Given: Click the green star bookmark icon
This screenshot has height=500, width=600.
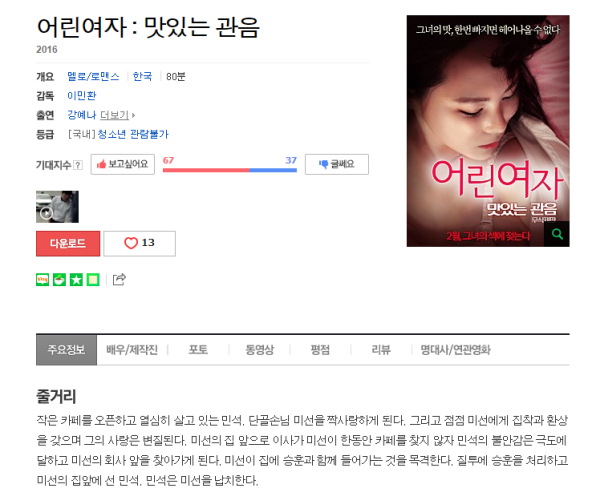Looking at the screenshot, I should point(76,280).
